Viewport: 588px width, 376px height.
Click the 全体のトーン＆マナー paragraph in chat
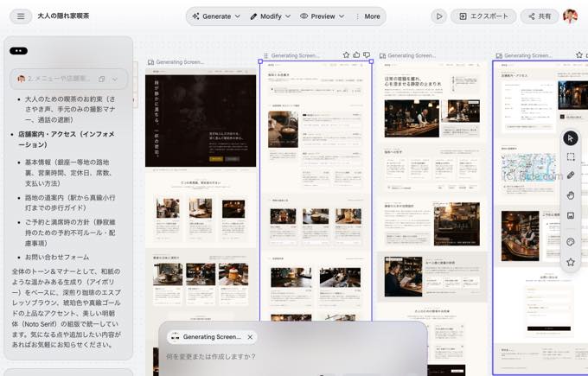click(67, 308)
